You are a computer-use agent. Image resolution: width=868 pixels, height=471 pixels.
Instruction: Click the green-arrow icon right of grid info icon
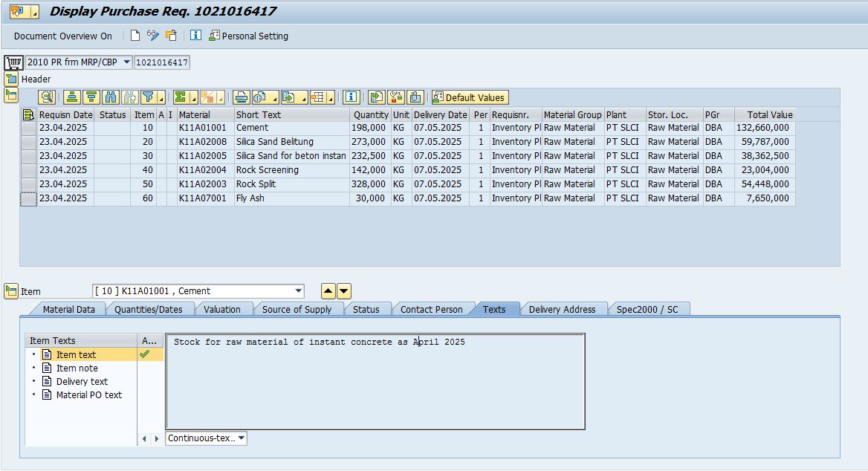pos(377,97)
